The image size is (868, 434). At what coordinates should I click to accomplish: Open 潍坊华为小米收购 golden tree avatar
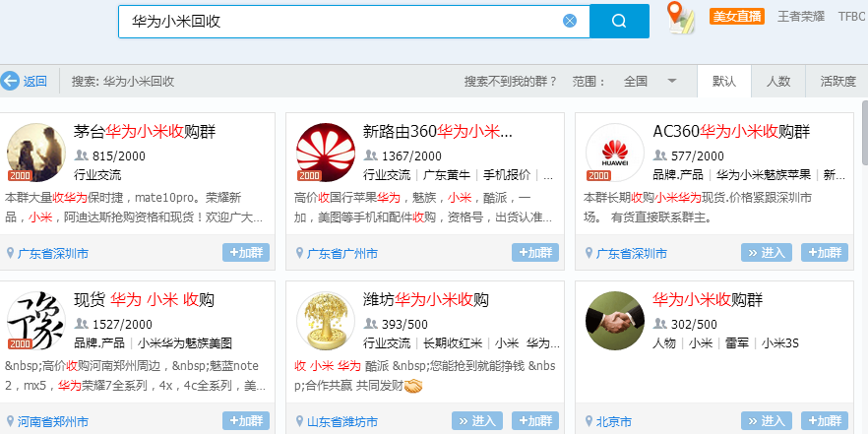[326, 321]
